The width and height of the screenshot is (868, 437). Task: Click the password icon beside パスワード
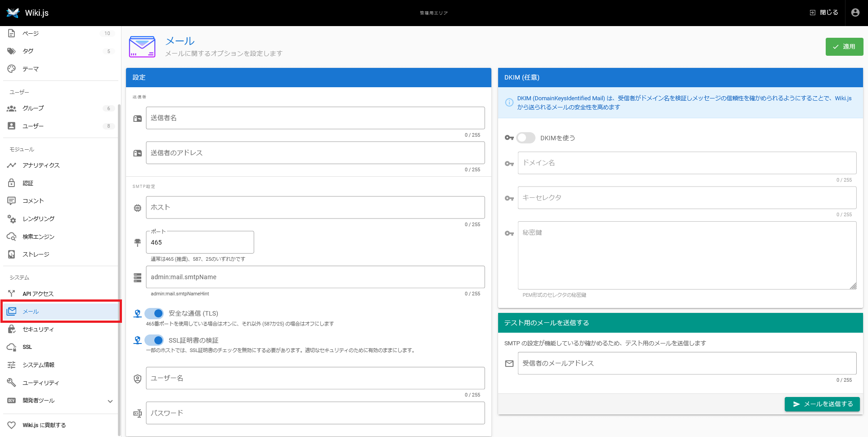point(138,414)
